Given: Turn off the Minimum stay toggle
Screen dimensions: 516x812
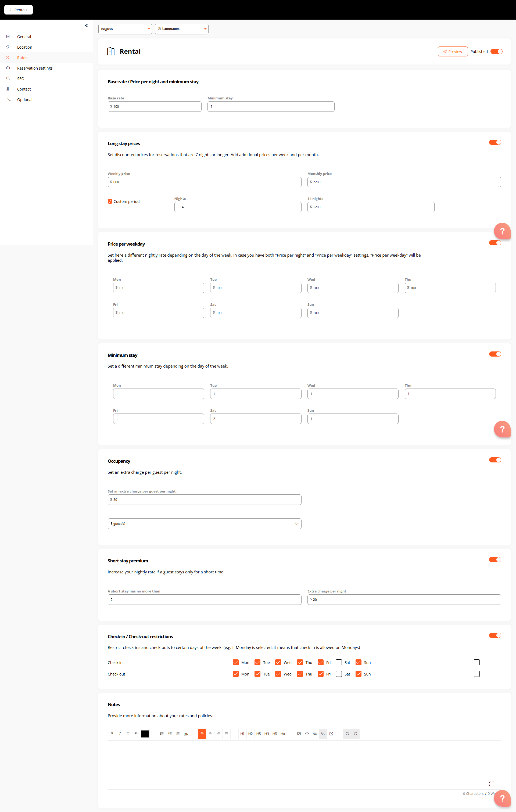Looking at the screenshot, I should [495, 354].
